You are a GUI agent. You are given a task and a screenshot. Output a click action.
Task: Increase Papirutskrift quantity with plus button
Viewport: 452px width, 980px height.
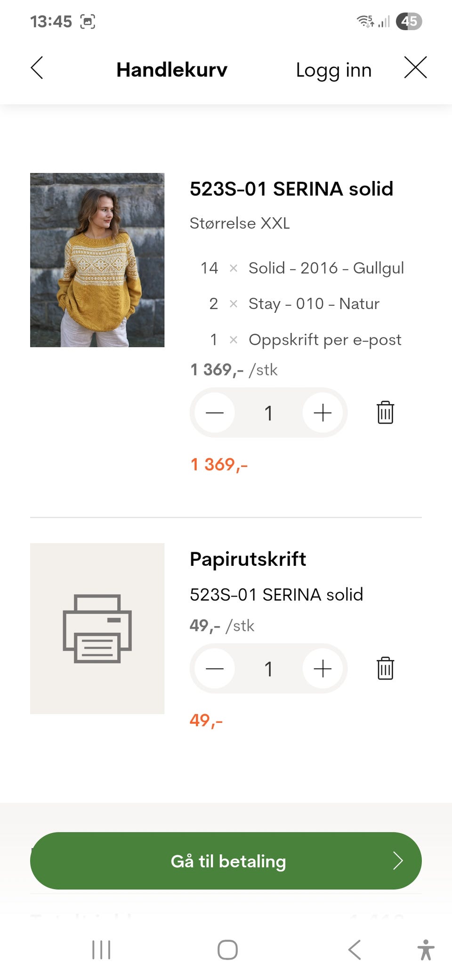click(323, 669)
